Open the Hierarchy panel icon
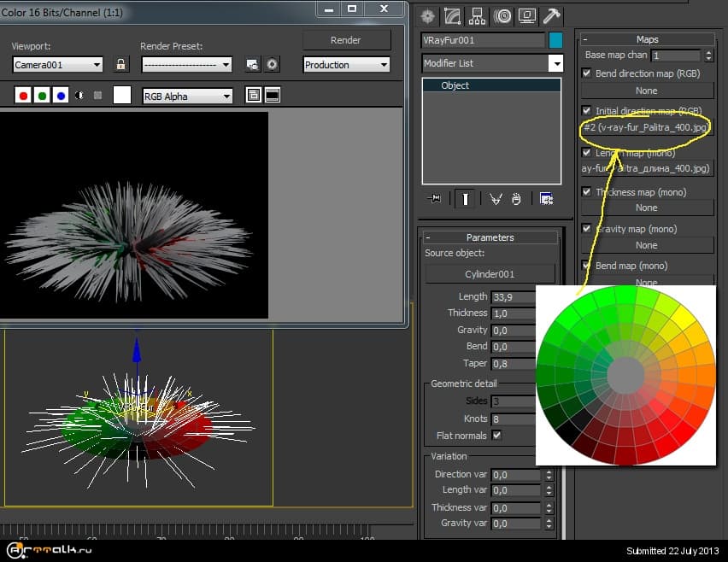This screenshot has width=728, height=562. click(478, 16)
